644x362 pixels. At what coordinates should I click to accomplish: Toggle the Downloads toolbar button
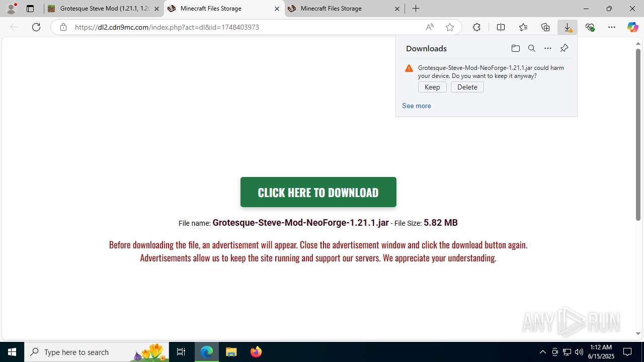568,27
